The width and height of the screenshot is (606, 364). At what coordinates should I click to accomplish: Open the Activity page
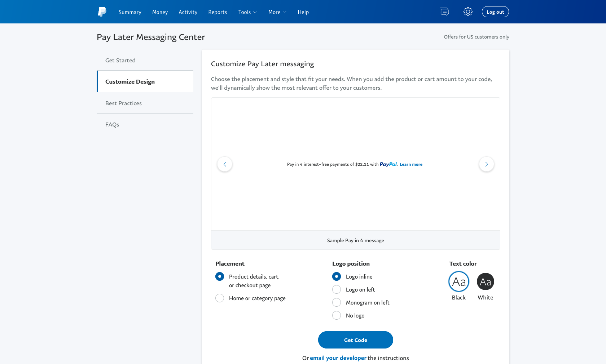coord(188,12)
